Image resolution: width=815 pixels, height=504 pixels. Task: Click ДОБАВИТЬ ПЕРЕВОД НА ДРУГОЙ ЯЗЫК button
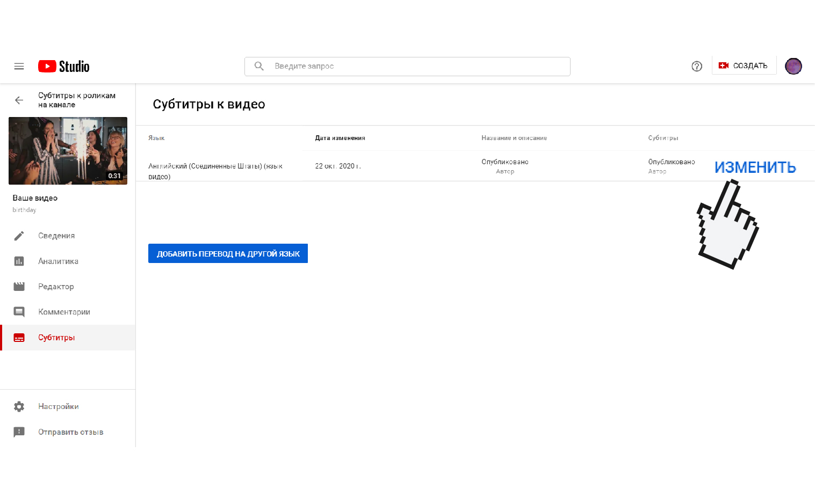coord(228,253)
